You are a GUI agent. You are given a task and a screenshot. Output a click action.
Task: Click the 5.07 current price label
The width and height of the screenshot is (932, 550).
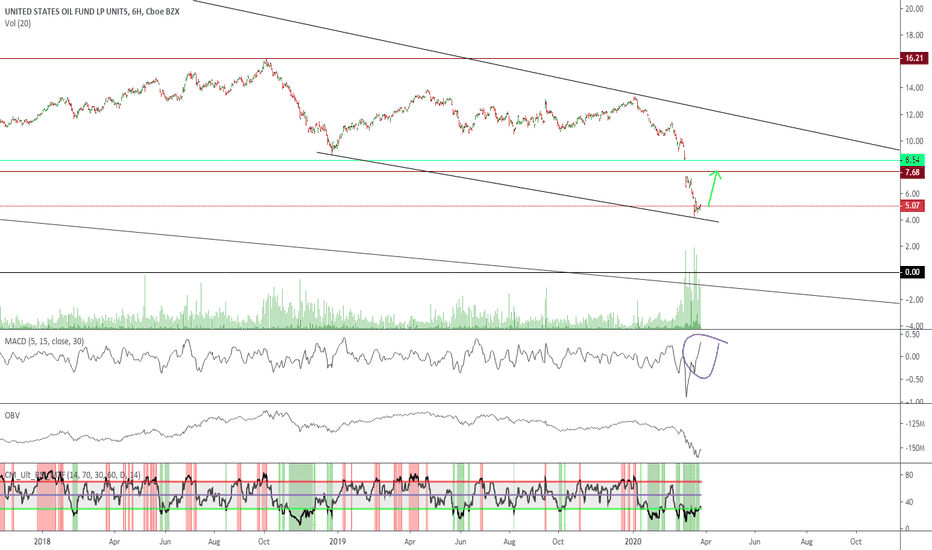pos(914,206)
